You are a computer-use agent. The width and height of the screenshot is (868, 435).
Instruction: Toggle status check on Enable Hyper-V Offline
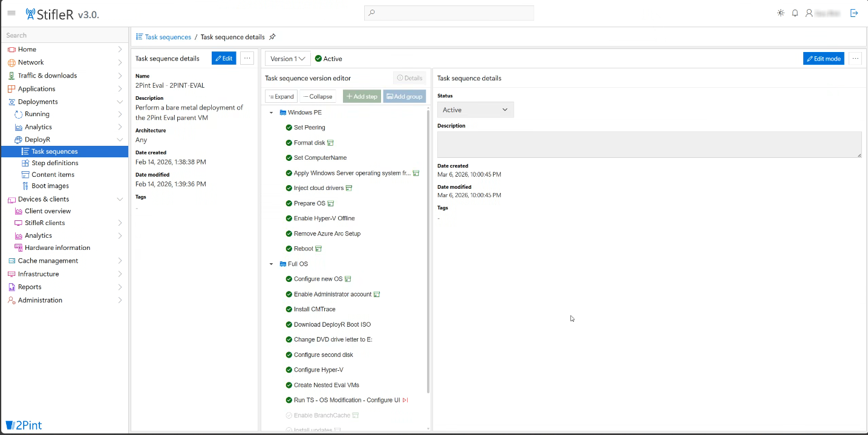[x=289, y=218]
